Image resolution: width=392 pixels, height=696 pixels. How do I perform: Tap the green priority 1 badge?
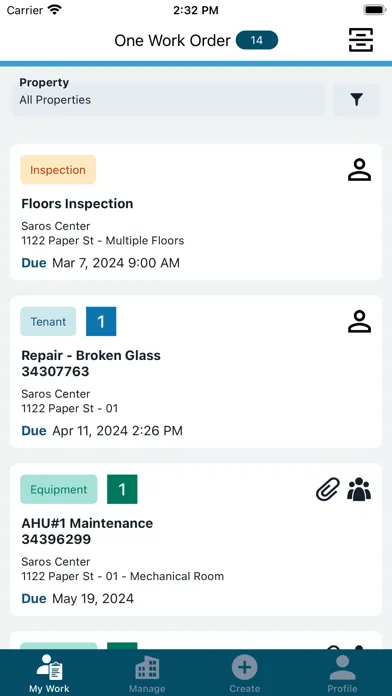point(122,489)
